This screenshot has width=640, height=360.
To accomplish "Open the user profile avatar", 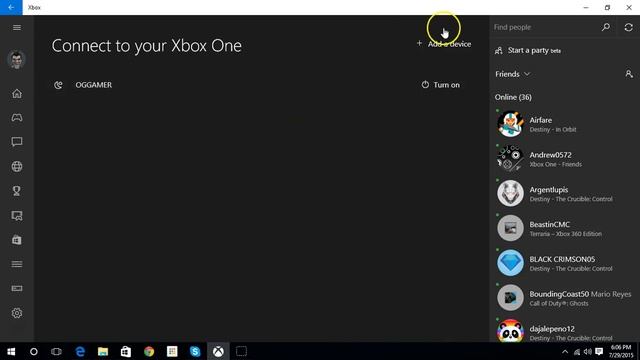I will (x=16, y=60).
